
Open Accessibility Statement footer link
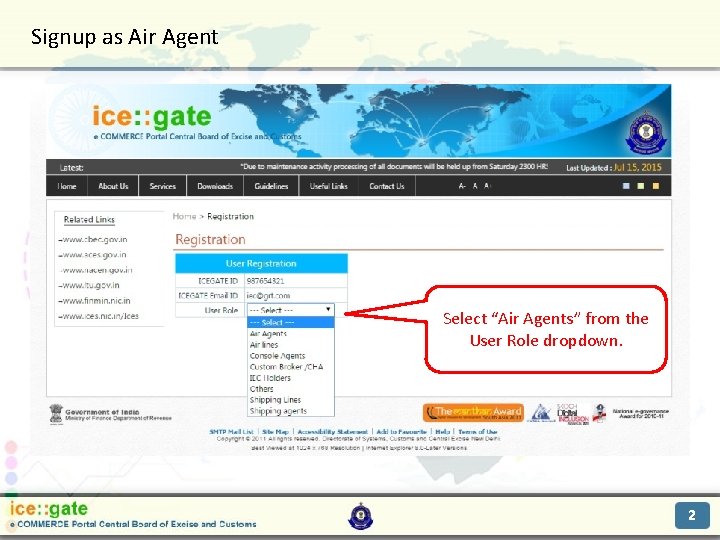point(332,432)
